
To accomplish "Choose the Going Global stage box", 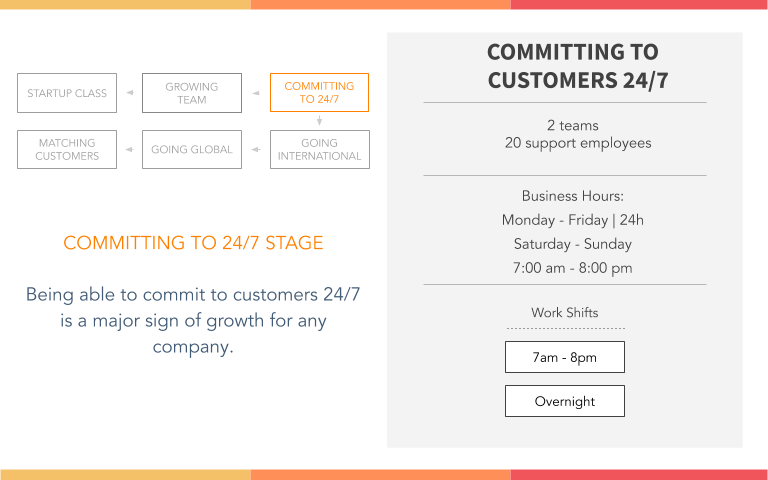I will (192, 149).
